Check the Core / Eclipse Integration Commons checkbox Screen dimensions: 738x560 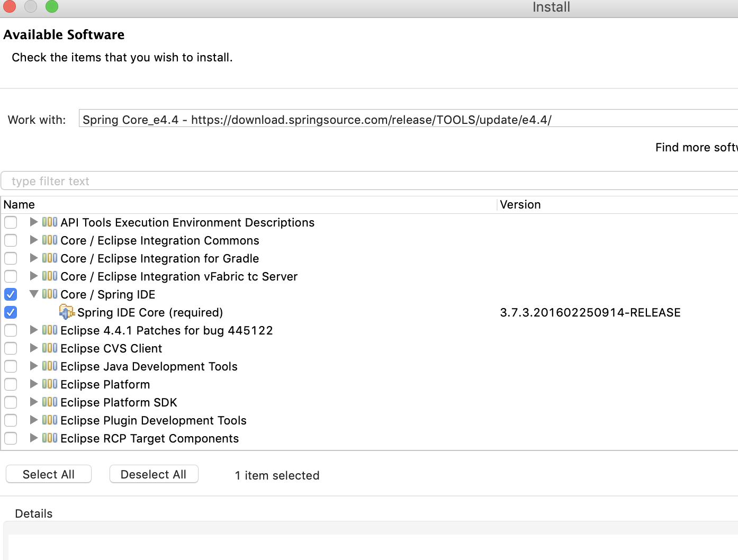(x=11, y=240)
